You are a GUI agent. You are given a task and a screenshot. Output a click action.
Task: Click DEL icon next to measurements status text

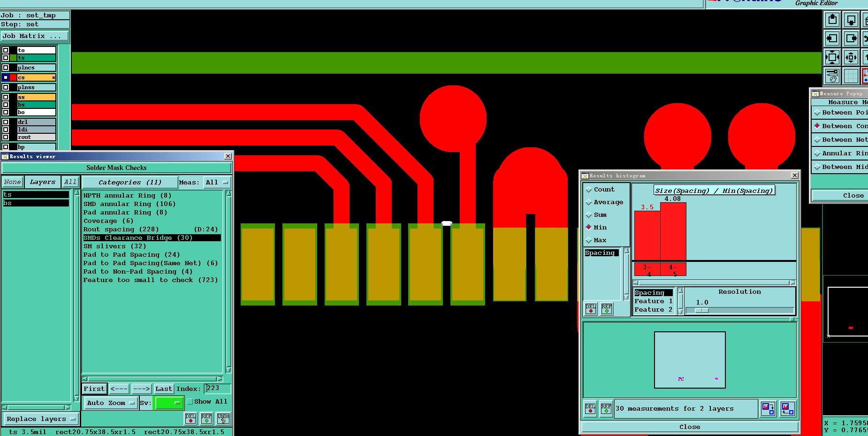[x=590, y=408]
